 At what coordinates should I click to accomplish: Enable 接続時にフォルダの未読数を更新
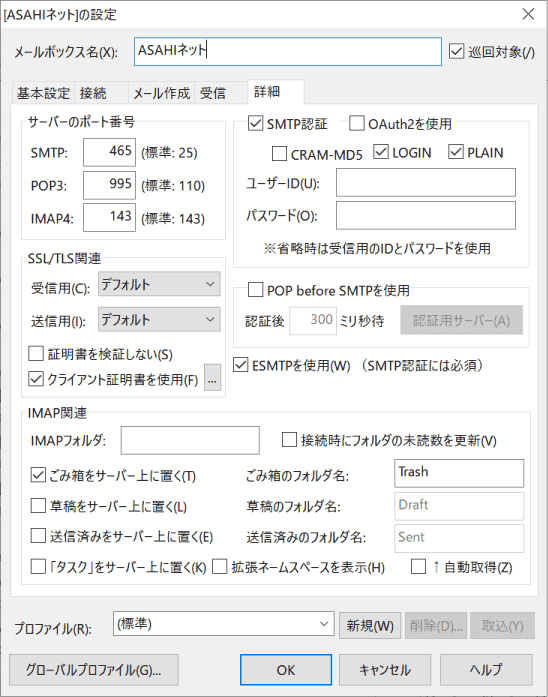click(289, 440)
